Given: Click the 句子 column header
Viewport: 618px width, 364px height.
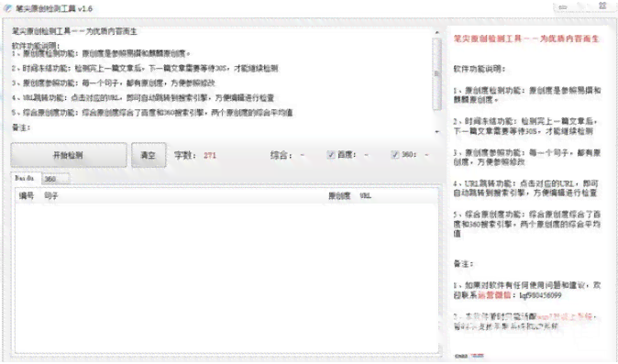Looking at the screenshot, I should 51,196.
